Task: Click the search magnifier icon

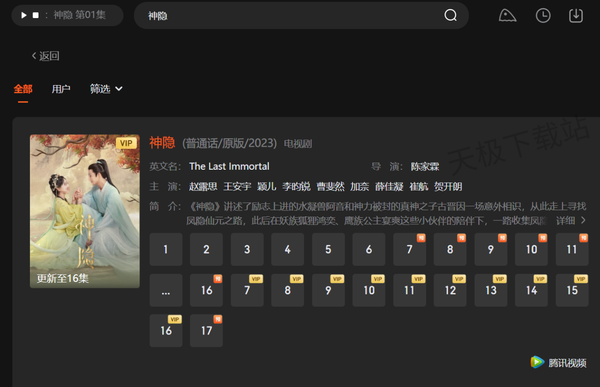Action: click(450, 15)
